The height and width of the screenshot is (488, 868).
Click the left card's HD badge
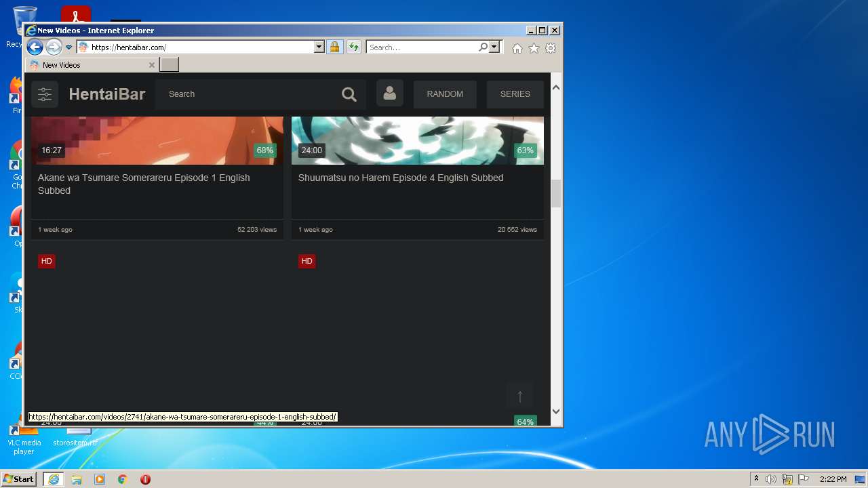click(x=47, y=261)
